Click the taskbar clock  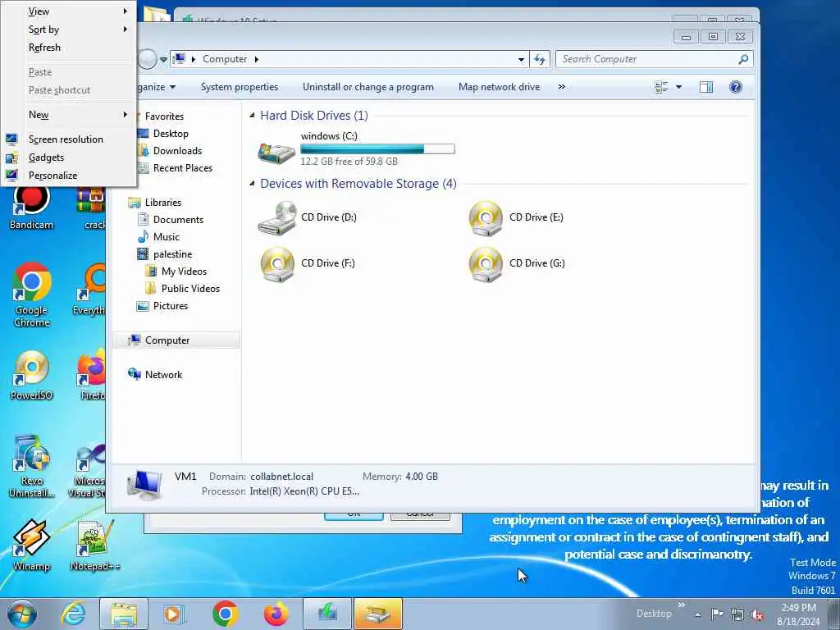point(798,614)
